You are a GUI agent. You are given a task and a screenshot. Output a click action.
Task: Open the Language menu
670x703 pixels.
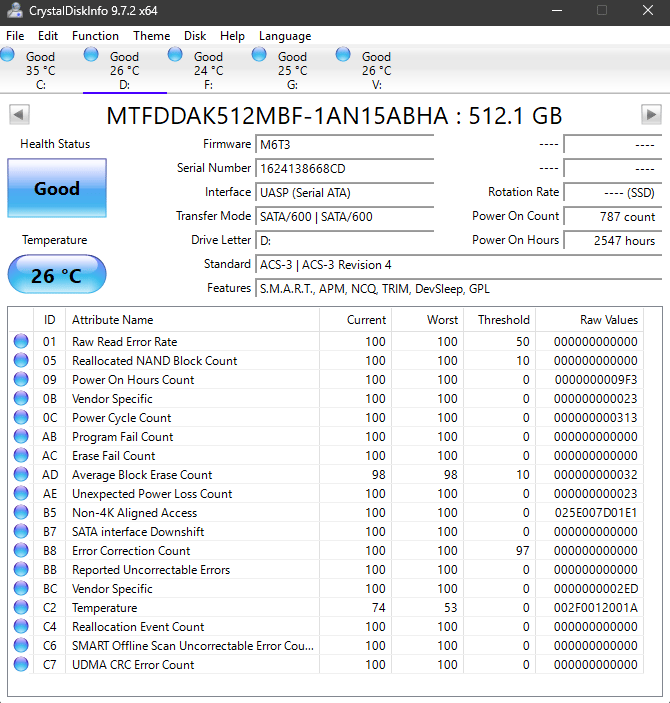tap(285, 36)
